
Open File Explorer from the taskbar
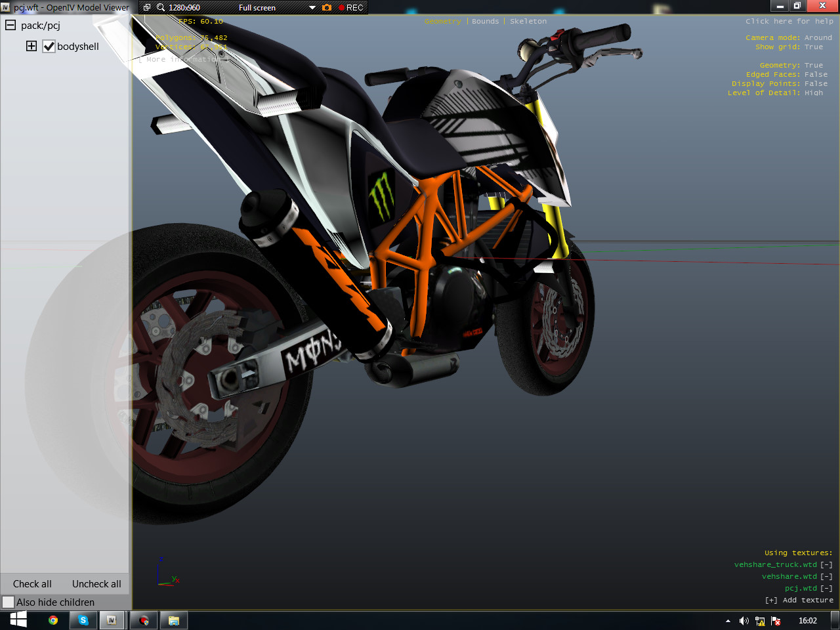click(174, 620)
